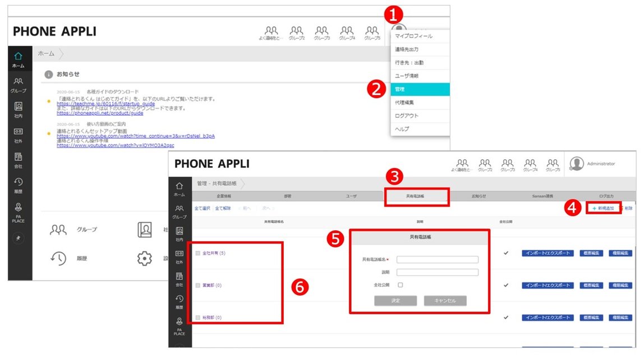Click 決定 button in the 共有電話帳 dialog
Image resolution: width=644 pixels, height=362 pixels.
point(395,301)
